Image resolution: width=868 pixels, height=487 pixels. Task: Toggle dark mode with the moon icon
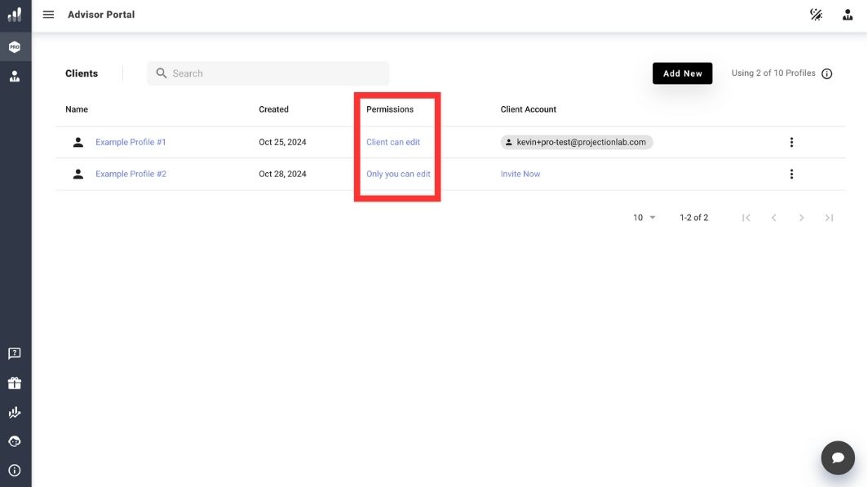pyautogui.click(x=816, y=14)
